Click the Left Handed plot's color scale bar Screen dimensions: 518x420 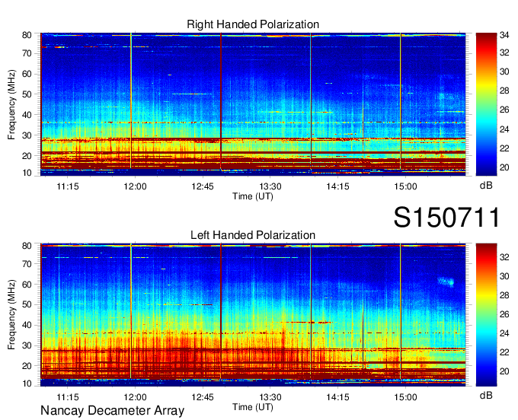coord(486,315)
